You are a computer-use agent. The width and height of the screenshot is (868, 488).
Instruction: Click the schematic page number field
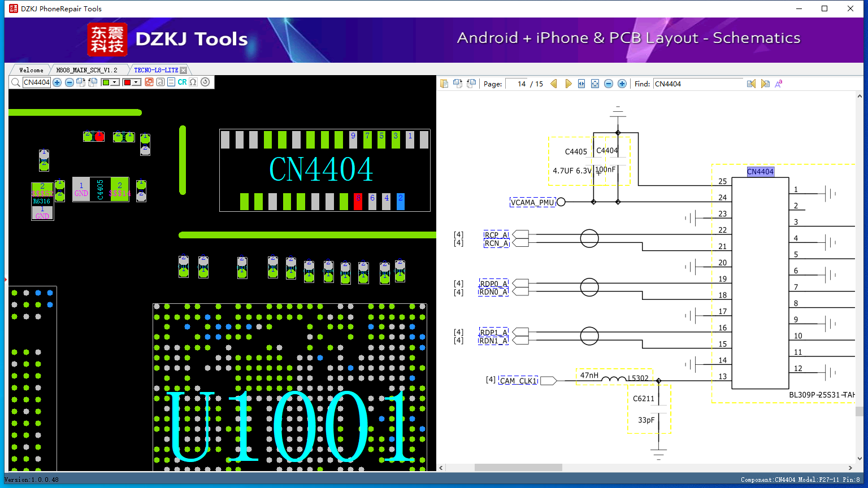[517, 84]
